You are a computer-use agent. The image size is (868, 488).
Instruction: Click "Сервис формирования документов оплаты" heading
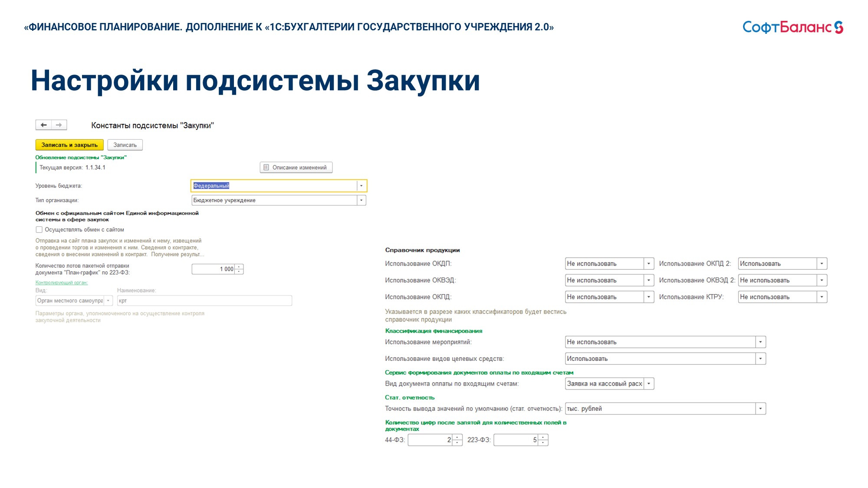click(479, 373)
